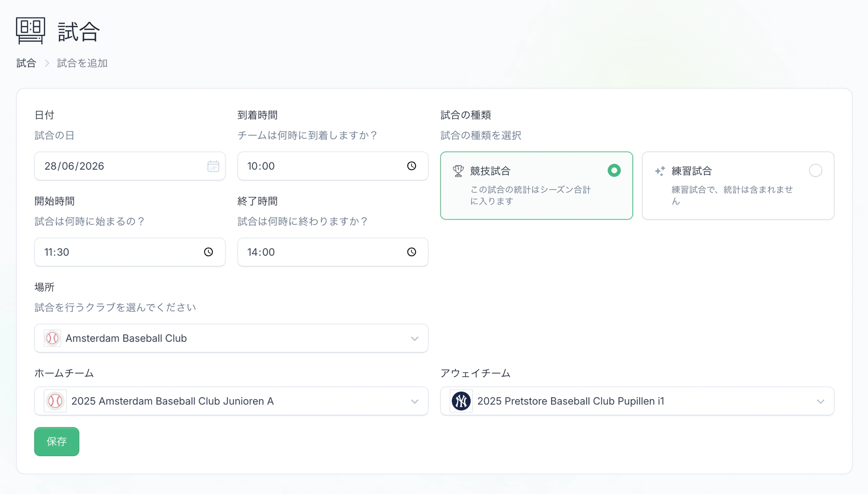Click the date field showing 28/06/2026
The width and height of the screenshot is (868, 494).
(x=130, y=166)
